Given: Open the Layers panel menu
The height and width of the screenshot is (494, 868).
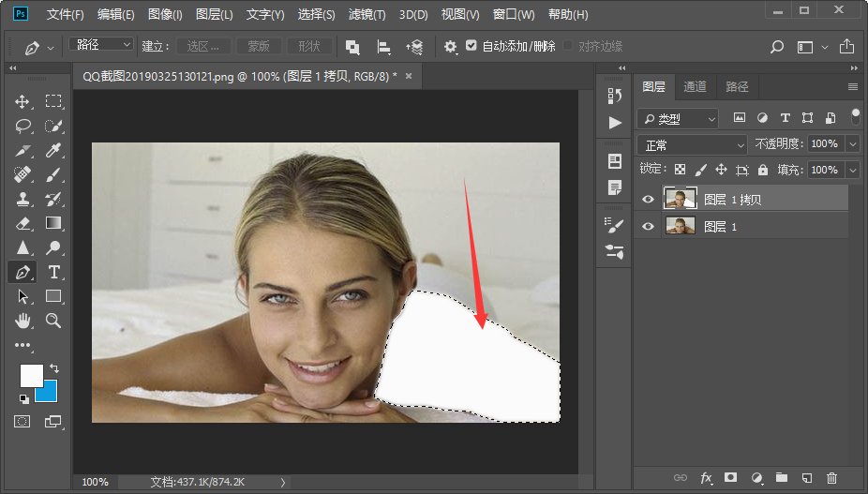Looking at the screenshot, I should pyautogui.click(x=852, y=86).
